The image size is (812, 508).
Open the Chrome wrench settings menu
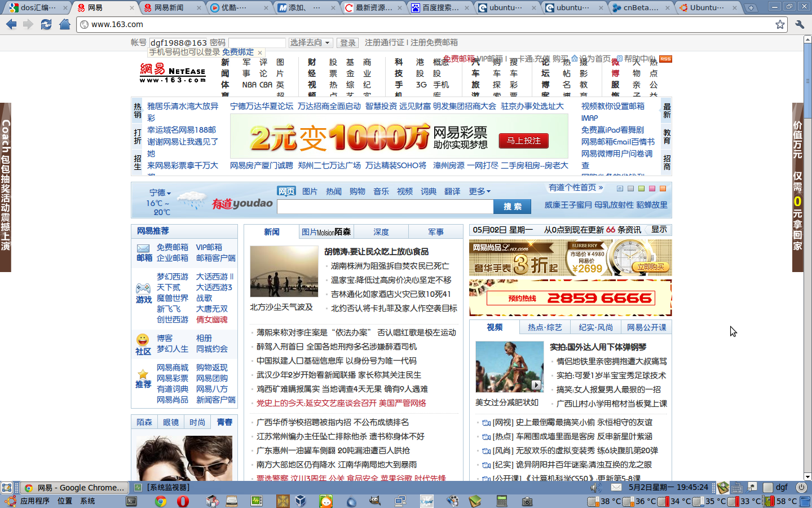click(x=799, y=24)
